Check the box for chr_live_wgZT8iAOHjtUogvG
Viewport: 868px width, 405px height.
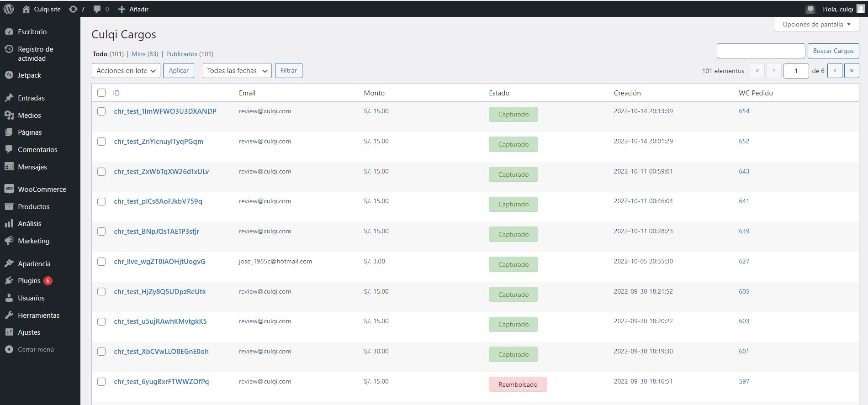pyautogui.click(x=101, y=262)
